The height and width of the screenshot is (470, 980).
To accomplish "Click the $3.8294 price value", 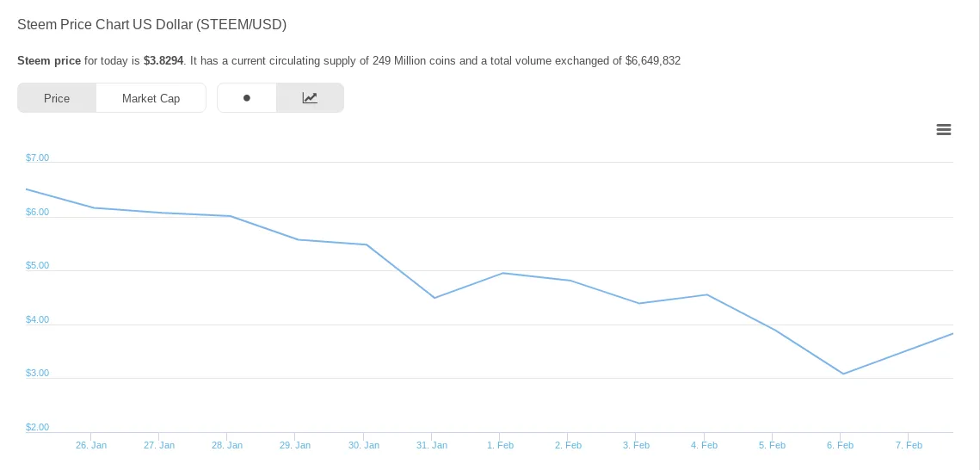I will tap(163, 61).
